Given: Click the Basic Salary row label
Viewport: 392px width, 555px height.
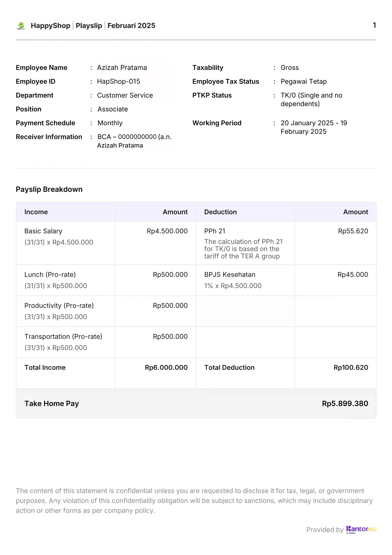Looking at the screenshot, I should 43,231.
